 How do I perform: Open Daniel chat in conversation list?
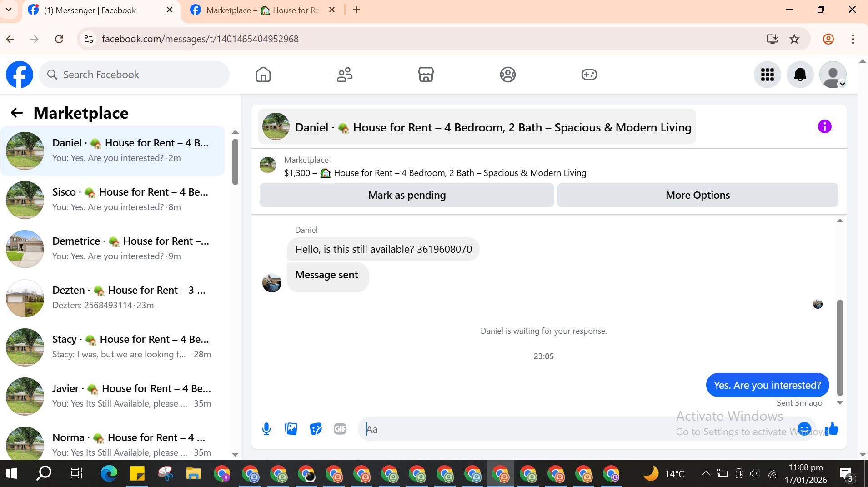pos(113,151)
